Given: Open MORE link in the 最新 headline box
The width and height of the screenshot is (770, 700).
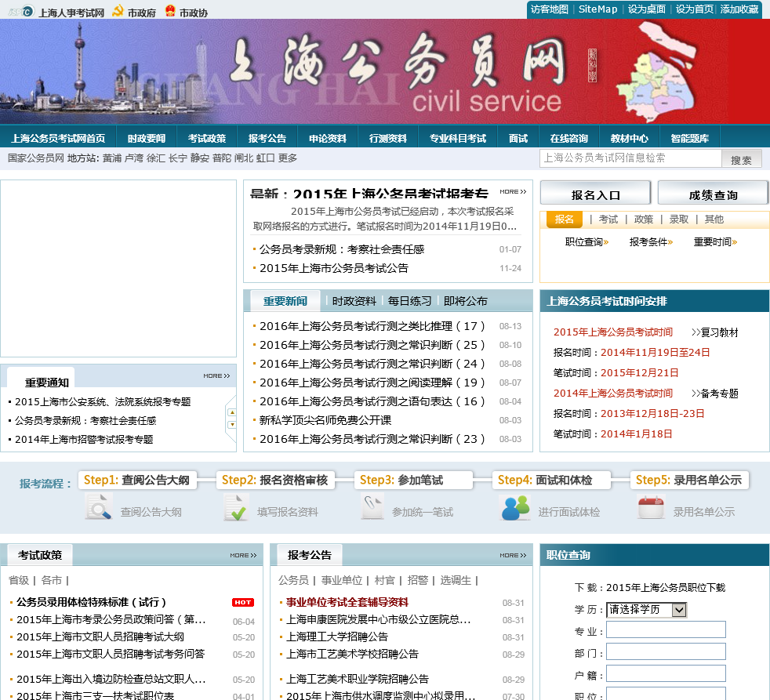Looking at the screenshot, I should (x=513, y=191).
